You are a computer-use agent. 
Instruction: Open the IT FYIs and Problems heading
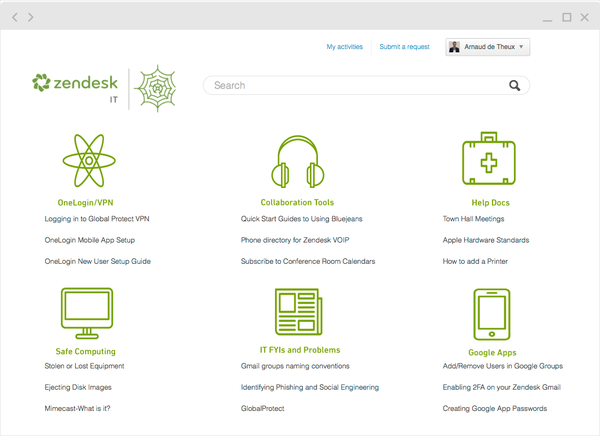point(300,350)
